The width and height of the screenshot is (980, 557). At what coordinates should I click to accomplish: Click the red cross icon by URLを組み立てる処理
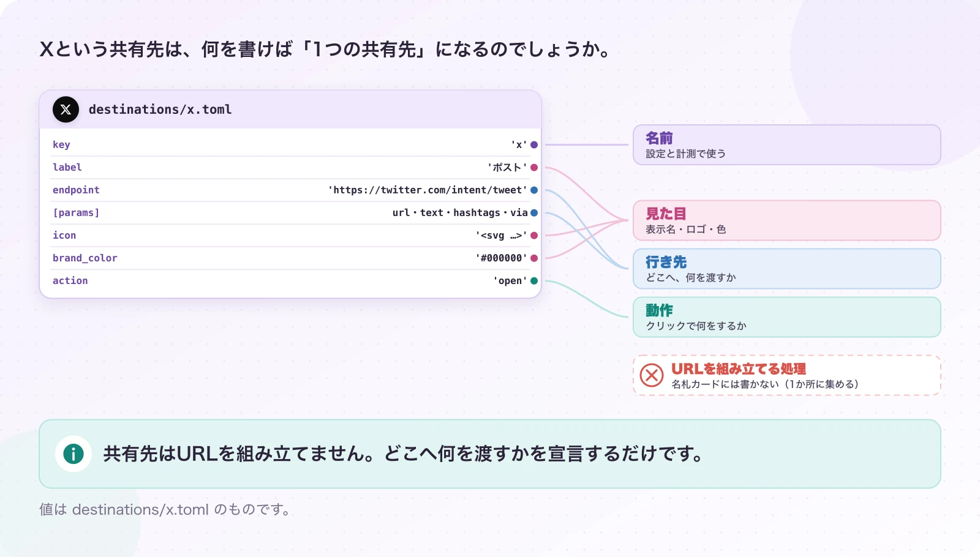652,375
